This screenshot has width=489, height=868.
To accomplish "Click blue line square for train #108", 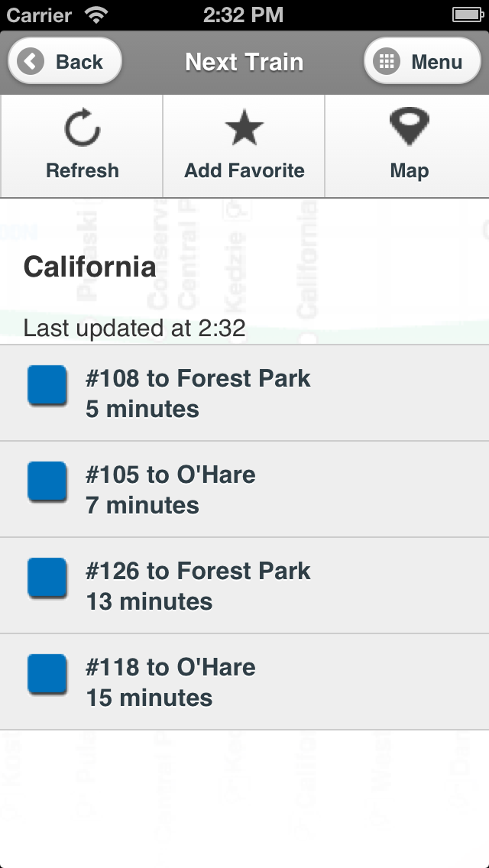I will [47, 385].
